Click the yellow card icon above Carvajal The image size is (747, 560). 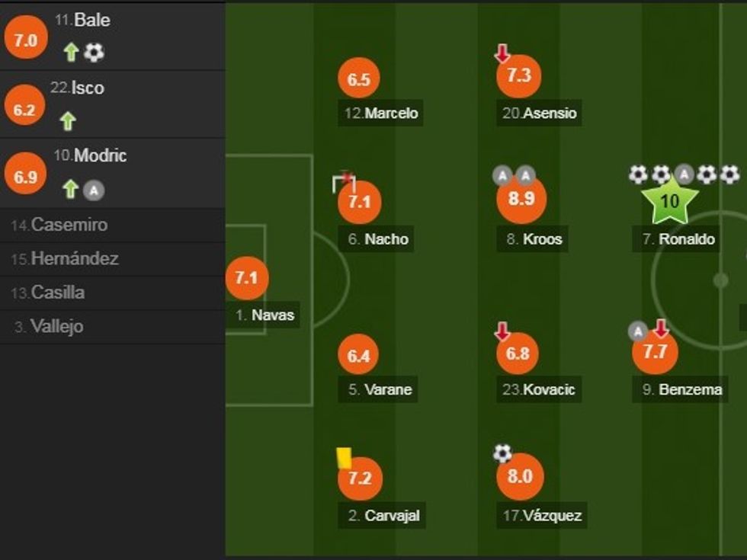344,457
